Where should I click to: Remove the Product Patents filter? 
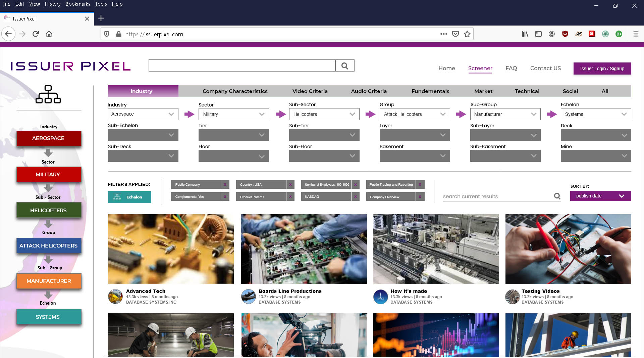click(290, 196)
